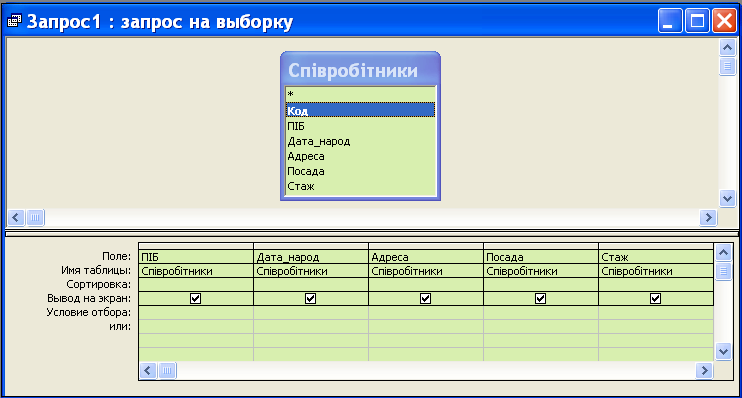
Task: Click Условие отбора cell for Посада
Action: pos(541,312)
